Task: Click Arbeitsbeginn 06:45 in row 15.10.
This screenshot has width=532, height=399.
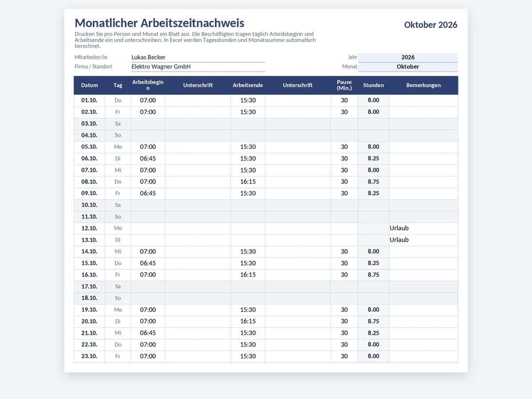Action: pyautogui.click(x=148, y=263)
